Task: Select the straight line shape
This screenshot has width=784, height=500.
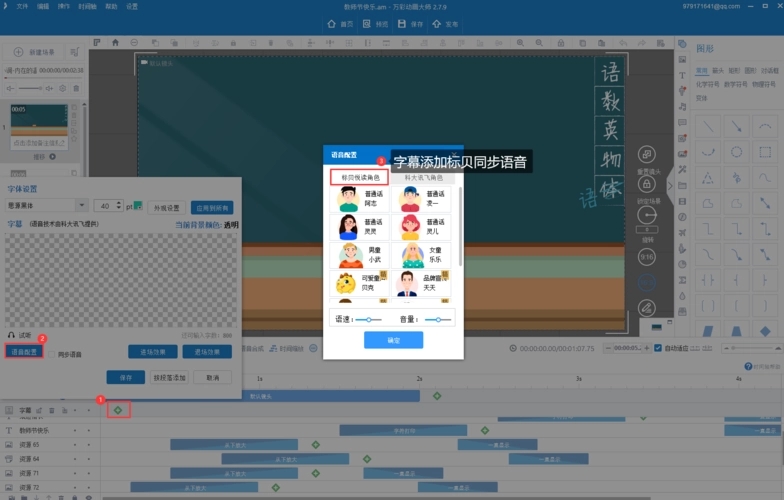Action: coord(708,126)
